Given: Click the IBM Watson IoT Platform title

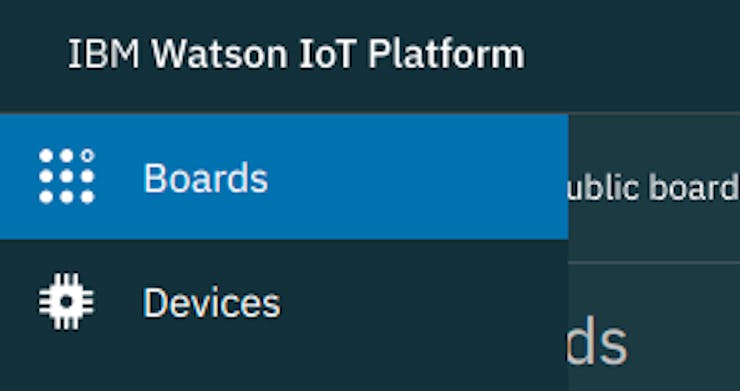Looking at the screenshot, I should pos(296,54).
